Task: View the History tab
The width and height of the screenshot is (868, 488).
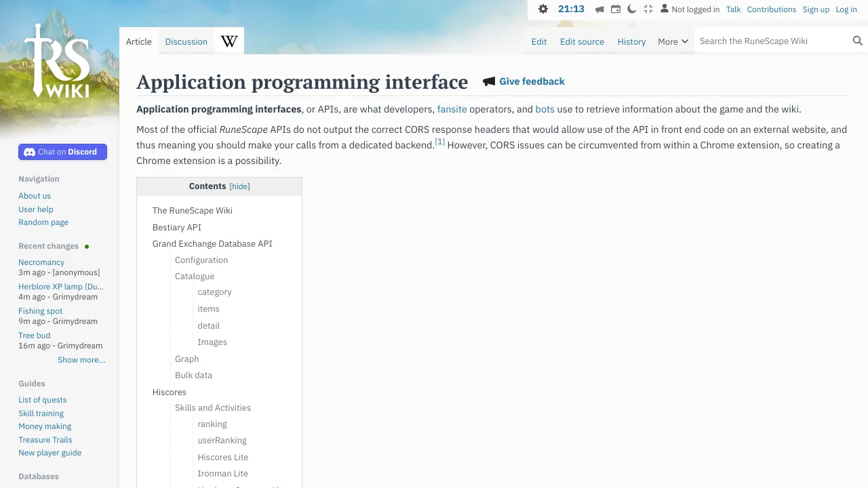Action: [631, 41]
